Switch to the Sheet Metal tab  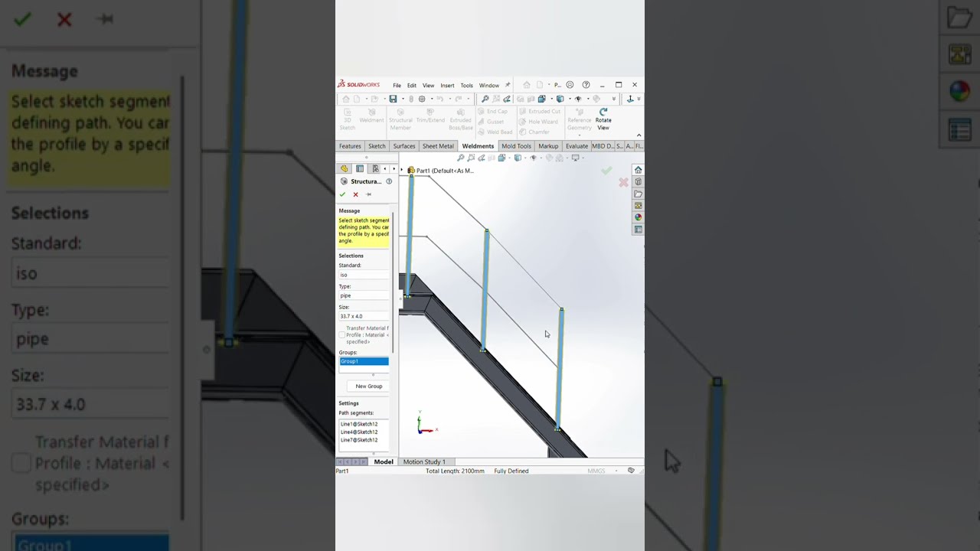pos(438,146)
